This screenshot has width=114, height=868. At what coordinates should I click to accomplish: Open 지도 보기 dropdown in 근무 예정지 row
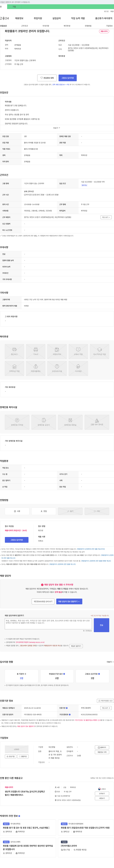click(106, 217)
